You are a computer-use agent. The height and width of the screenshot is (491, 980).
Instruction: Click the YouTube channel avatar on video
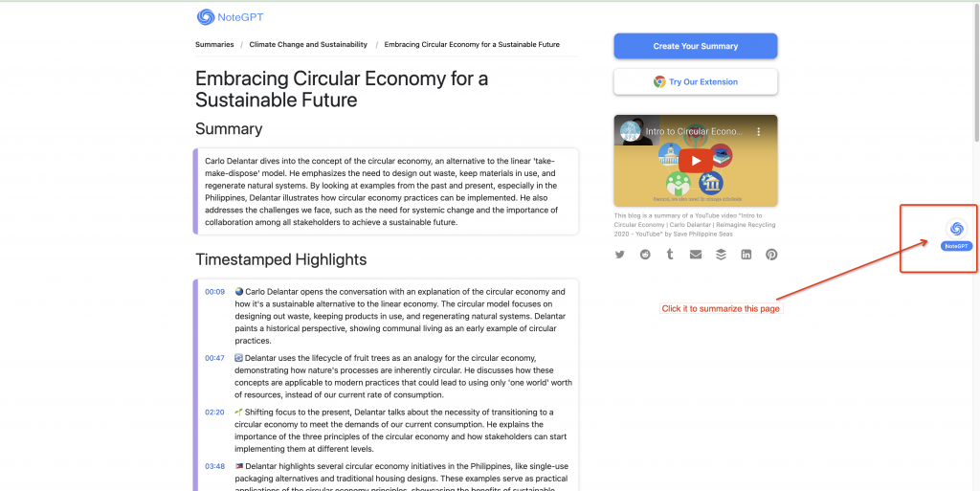[x=630, y=132]
